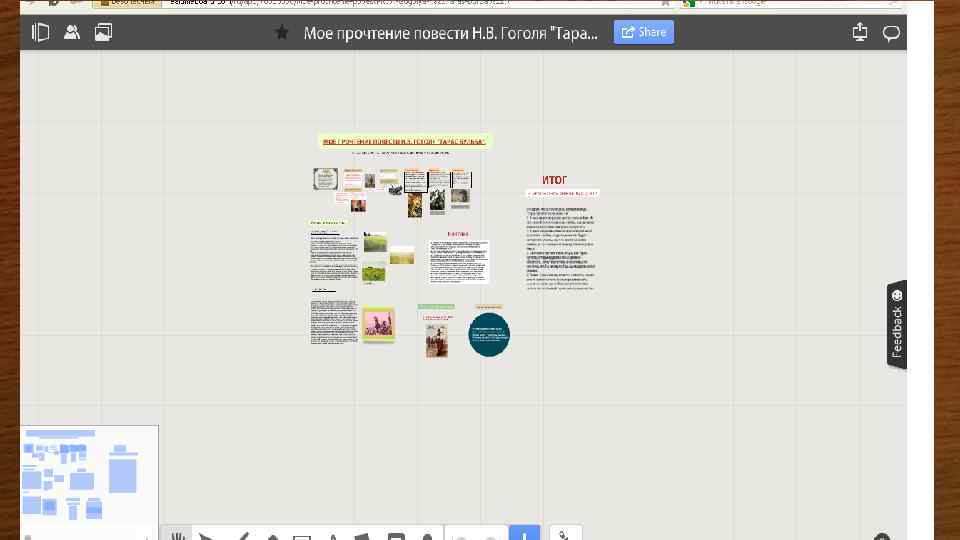Select the white text card under red heading
The width and height of the screenshot is (960, 540).
(459, 261)
